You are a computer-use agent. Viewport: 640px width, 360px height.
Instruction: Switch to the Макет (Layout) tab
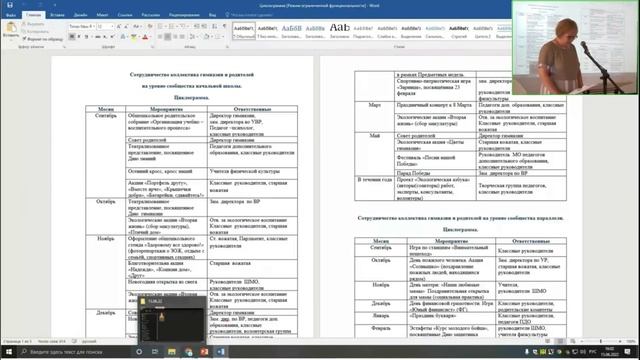pyautogui.click(x=102, y=15)
